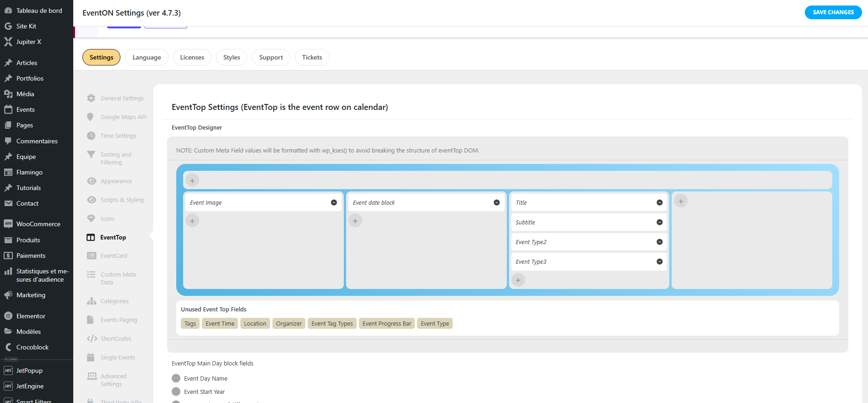
Task: Select the unused Location field
Action: pos(255,323)
